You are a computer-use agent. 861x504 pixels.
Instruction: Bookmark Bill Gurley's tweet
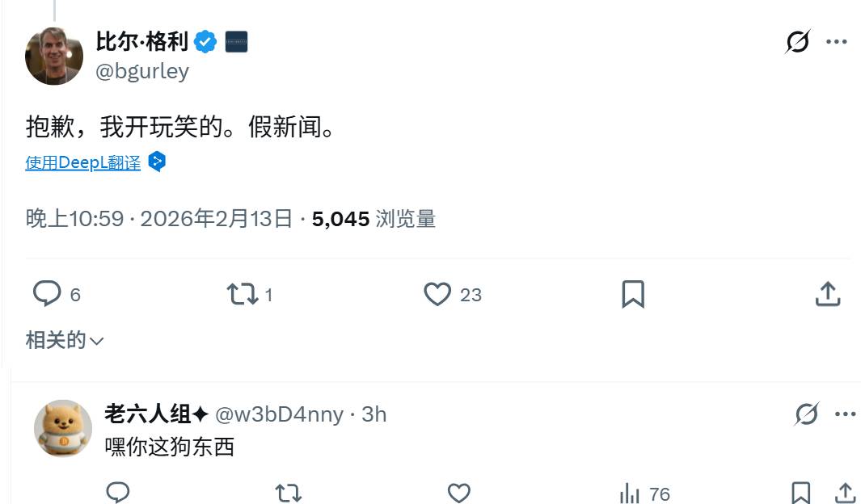click(x=632, y=295)
